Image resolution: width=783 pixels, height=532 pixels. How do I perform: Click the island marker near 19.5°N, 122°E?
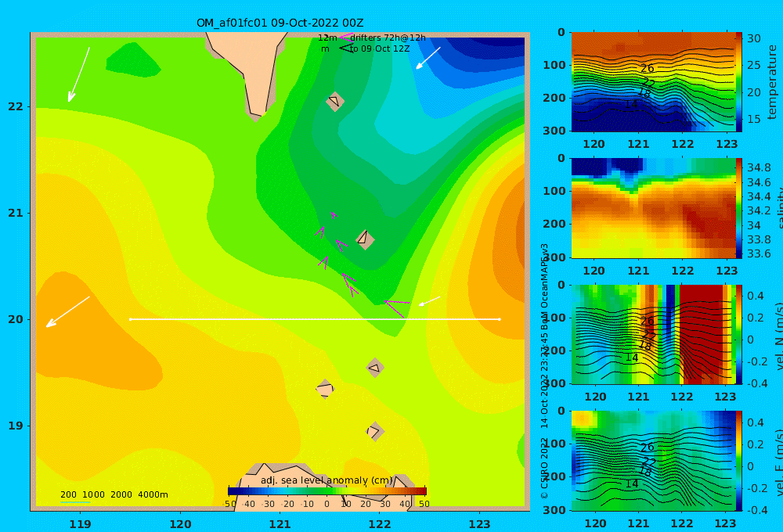point(375,368)
